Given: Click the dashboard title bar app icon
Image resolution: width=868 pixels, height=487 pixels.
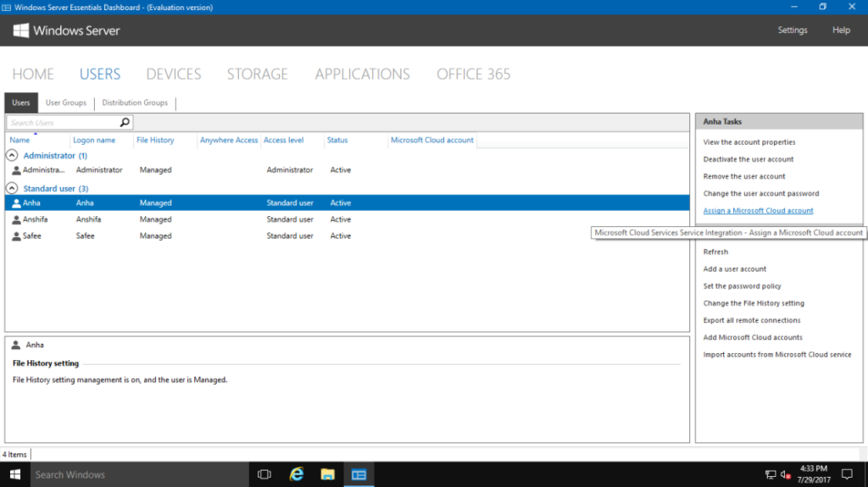Looking at the screenshot, I should point(6,7).
